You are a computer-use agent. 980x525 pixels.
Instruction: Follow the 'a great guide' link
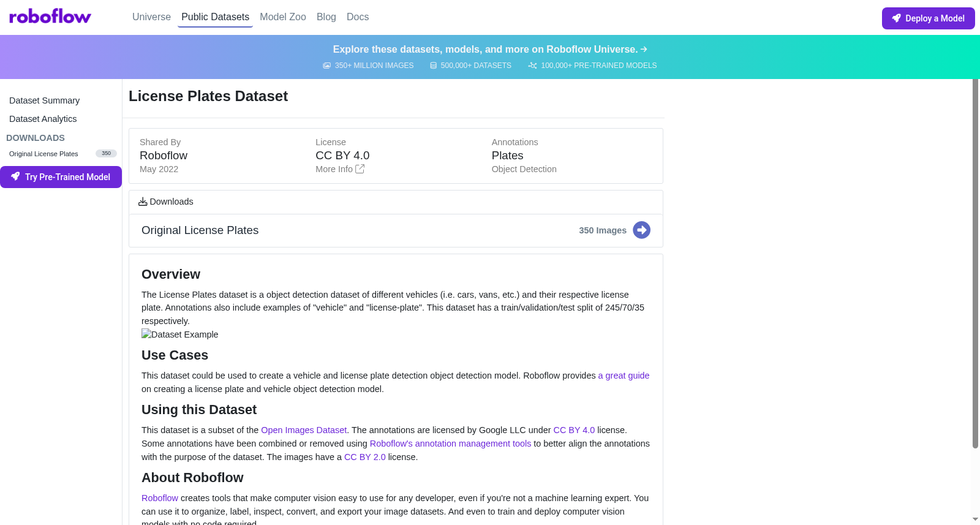(x=624, y=376)
